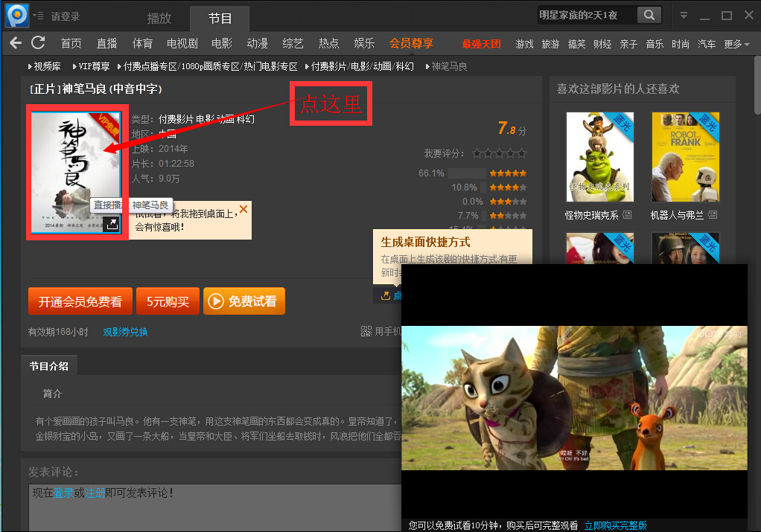Click the PPTV logo icon
This screenshot has width=761, height=532.
[x=17, y=15]
